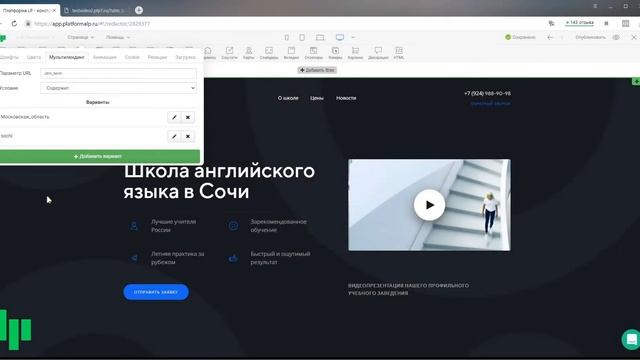Expand the device preview arrow next to monitor

[353, 38]
